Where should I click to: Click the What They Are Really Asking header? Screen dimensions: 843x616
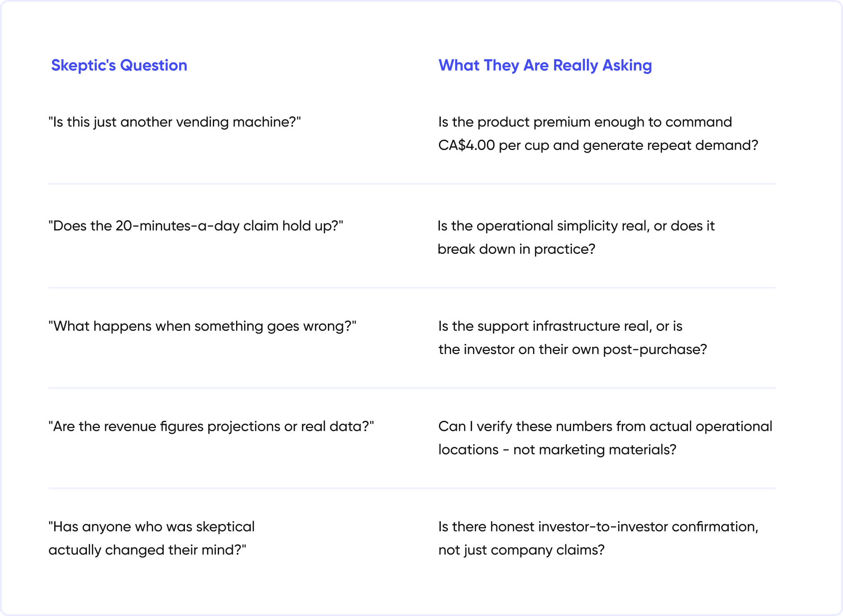(x=545, y=65)
